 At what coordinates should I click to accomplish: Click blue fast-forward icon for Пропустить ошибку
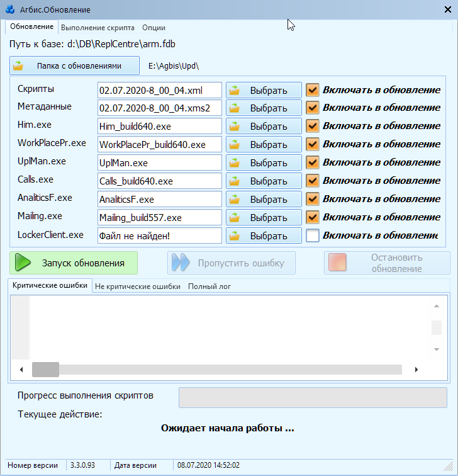[x=181, y=263]
